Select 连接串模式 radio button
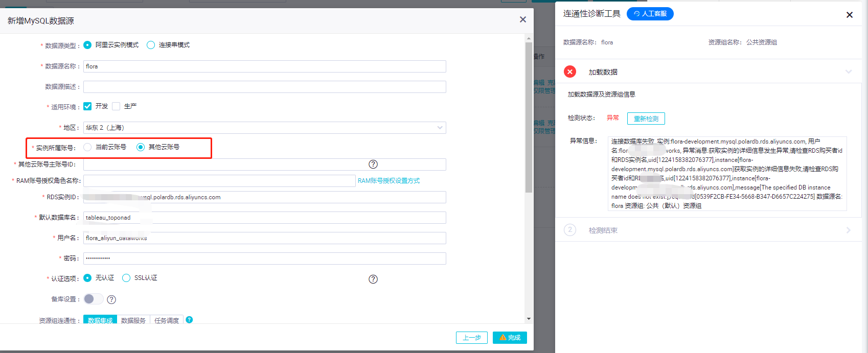 (x=151, y=45)
